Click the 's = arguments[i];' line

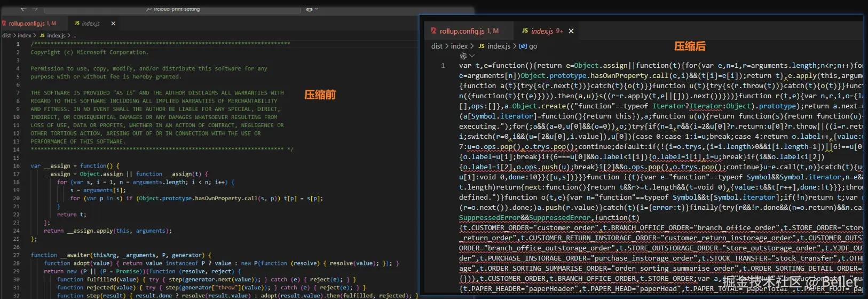coord(98,190)
